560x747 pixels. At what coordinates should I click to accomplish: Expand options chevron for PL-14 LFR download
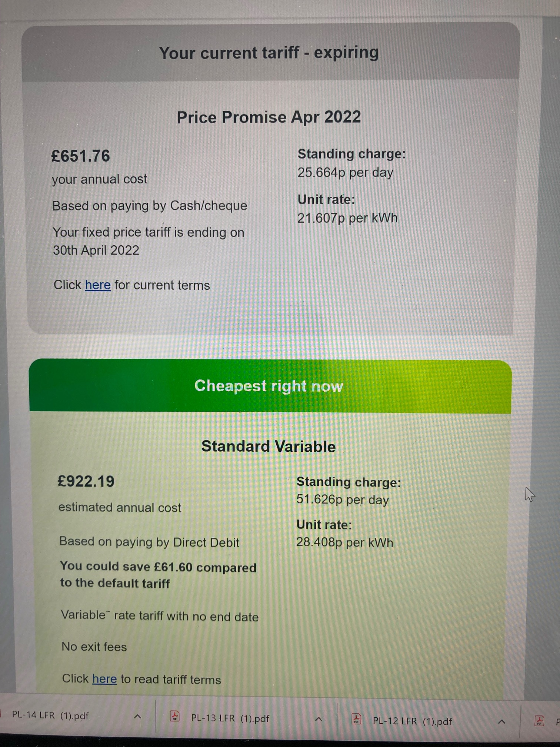[137, 716]
